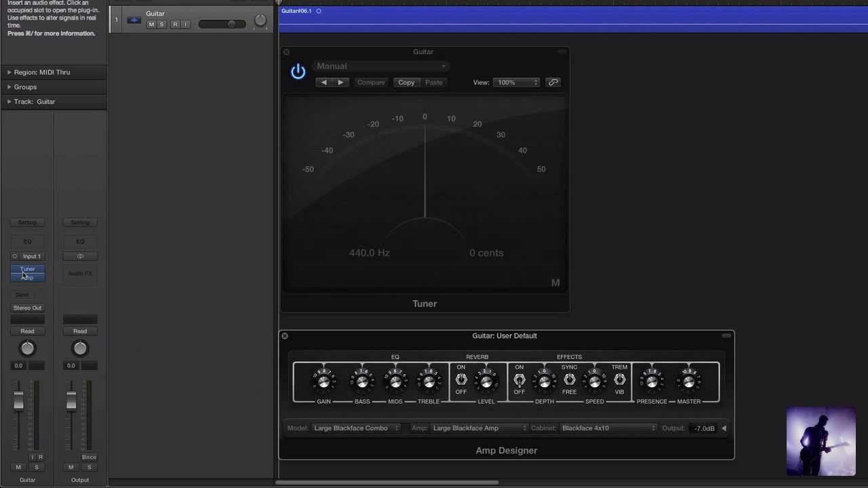
Task: Toggle the Effects ON/OFF switch
Action: click(x=519, y=380)
